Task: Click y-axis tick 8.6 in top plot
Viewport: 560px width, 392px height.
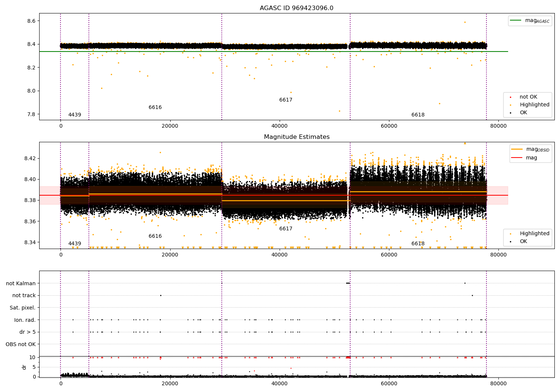Action: (31, 21)
